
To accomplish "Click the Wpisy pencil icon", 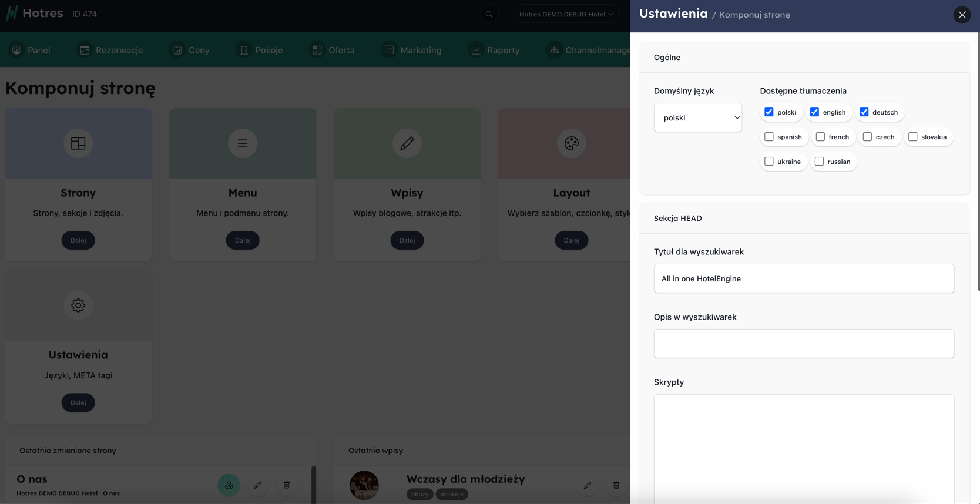I will tap(407, 143).
